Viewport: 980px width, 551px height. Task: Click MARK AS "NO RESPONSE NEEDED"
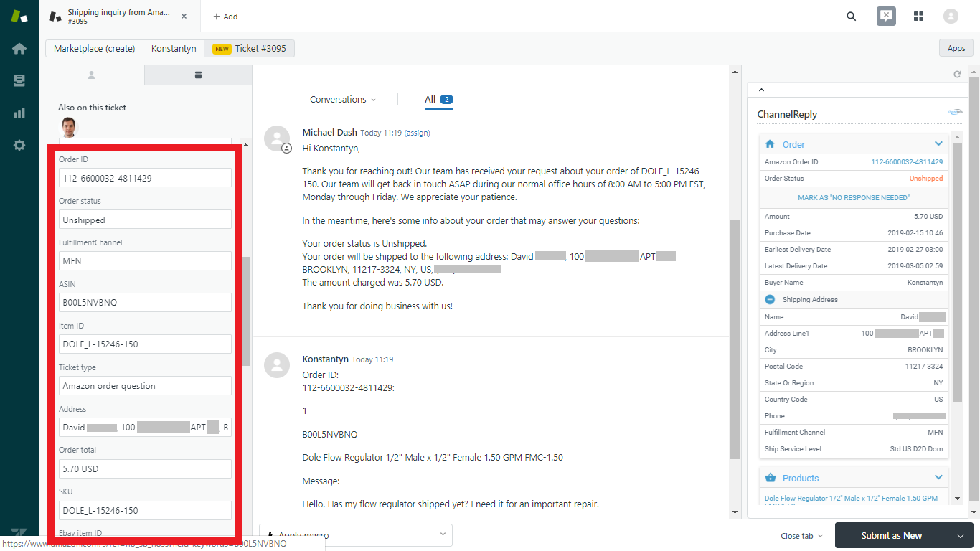853,197
